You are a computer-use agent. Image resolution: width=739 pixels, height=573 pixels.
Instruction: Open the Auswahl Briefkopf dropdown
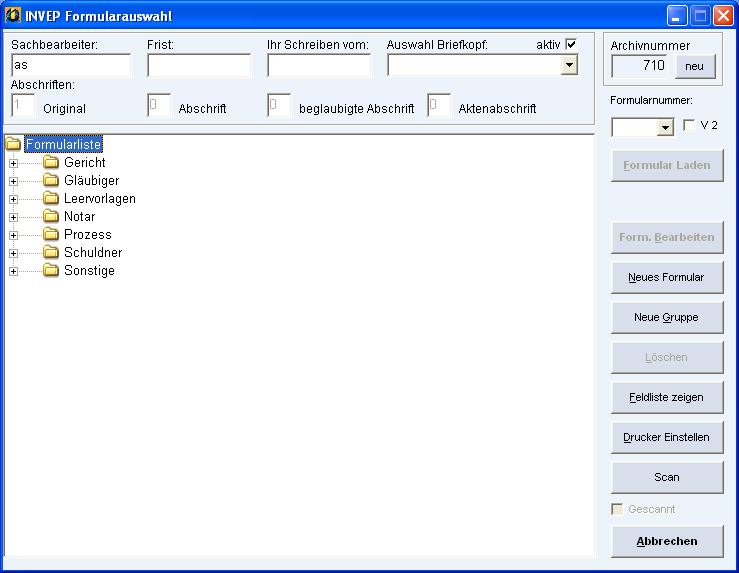point(568,65)
